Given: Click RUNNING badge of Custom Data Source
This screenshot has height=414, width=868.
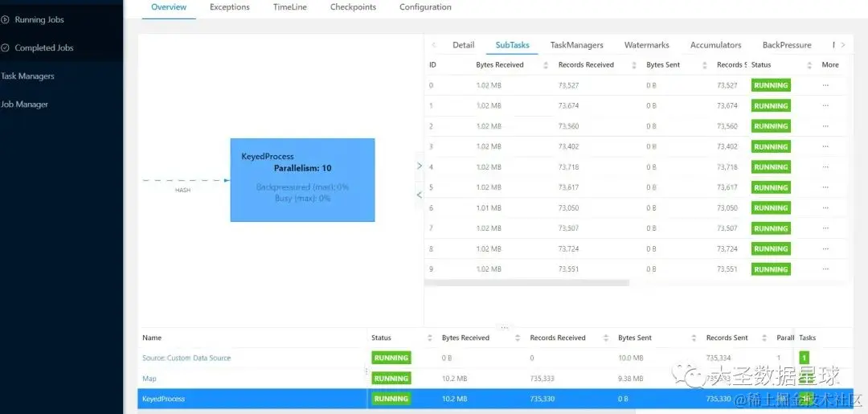Looking at the screenshot, I should pos(391,358).
